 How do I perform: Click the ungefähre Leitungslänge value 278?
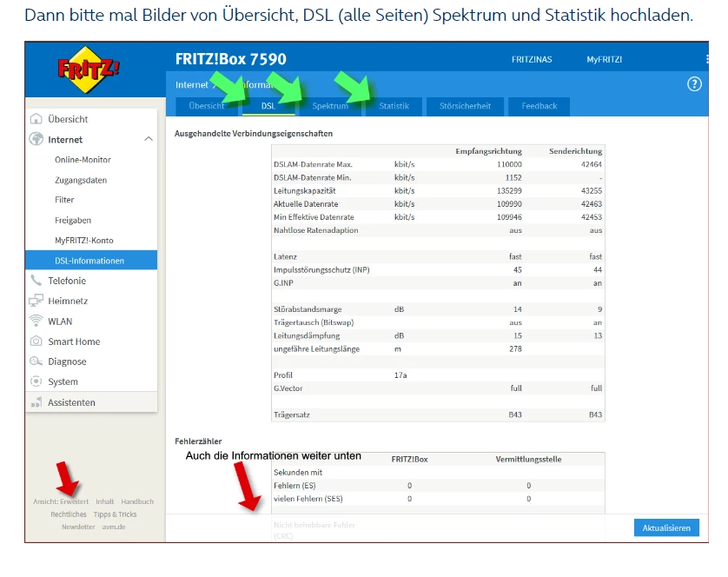click(515, 349)
